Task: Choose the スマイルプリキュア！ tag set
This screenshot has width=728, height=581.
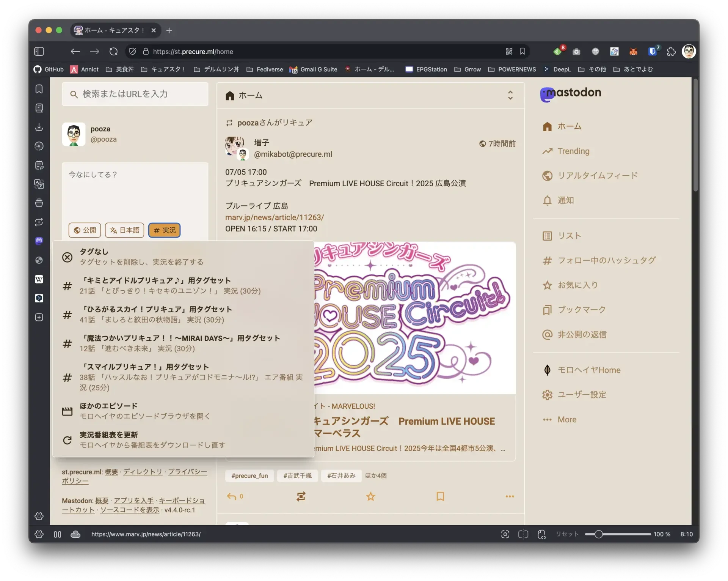Action: coord(184,377)
